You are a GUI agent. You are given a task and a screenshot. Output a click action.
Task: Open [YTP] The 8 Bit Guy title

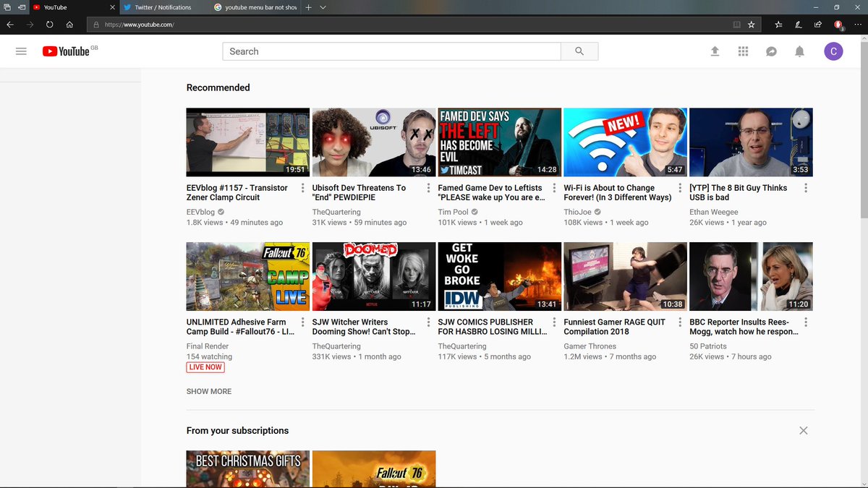[x=739, y=192]
